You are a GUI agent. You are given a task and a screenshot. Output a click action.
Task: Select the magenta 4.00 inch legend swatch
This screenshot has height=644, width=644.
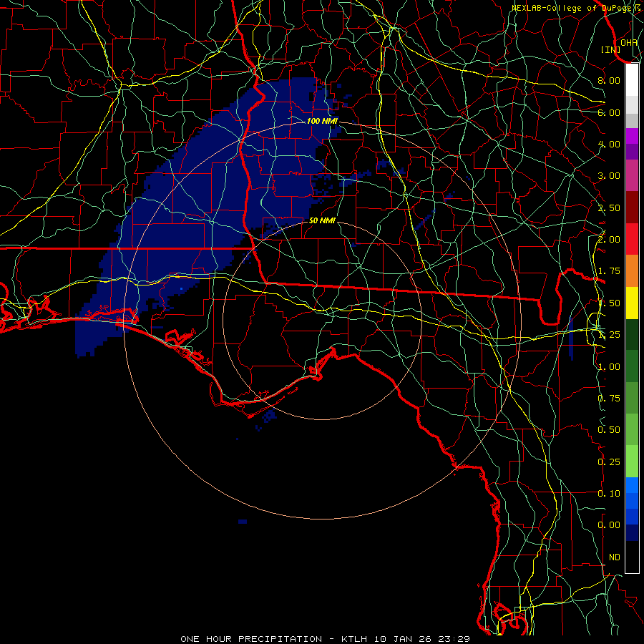pos(632,136)
